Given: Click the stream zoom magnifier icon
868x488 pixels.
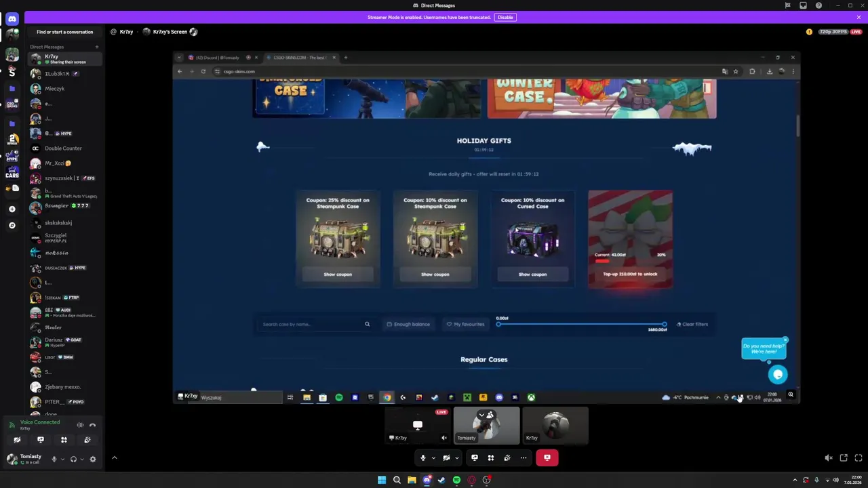Looking at the screenshot, I should pyautogui.click(x=791, y=394).
